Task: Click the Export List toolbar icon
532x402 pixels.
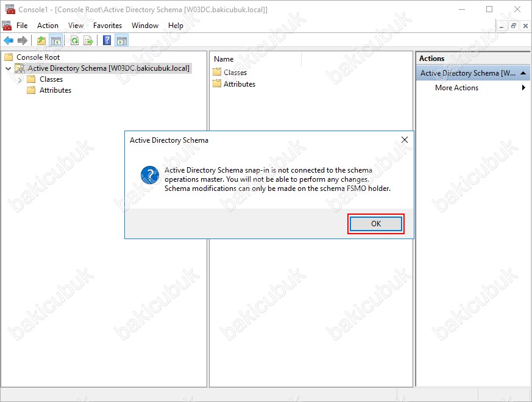Action: tap(88, 41)
